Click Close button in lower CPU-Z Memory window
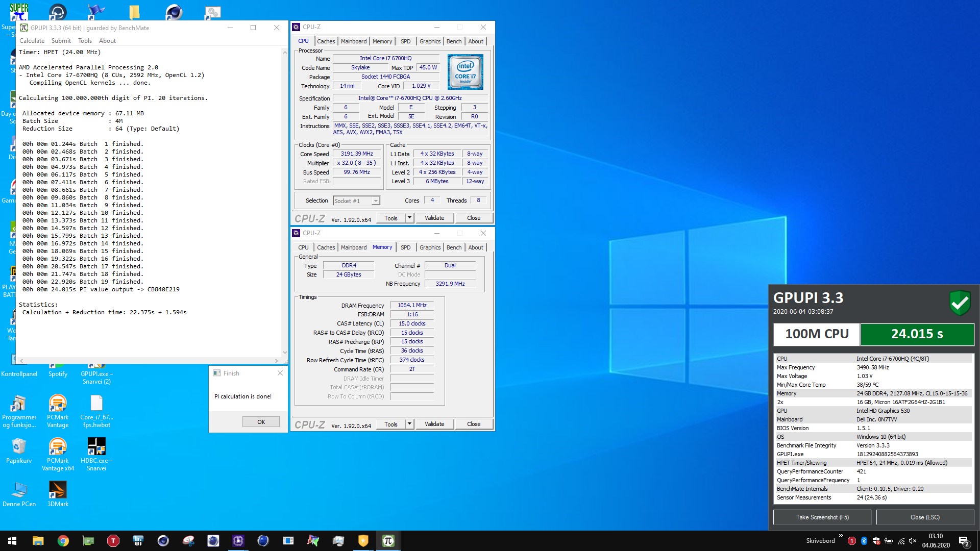 (474, 424)
